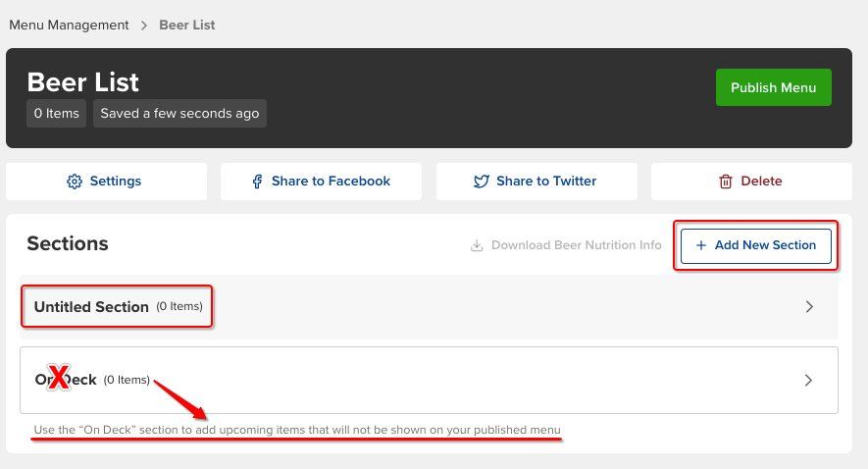Click the gear icon beside Settings
This screenshot has height=469, width=868.
coord(74,182)
